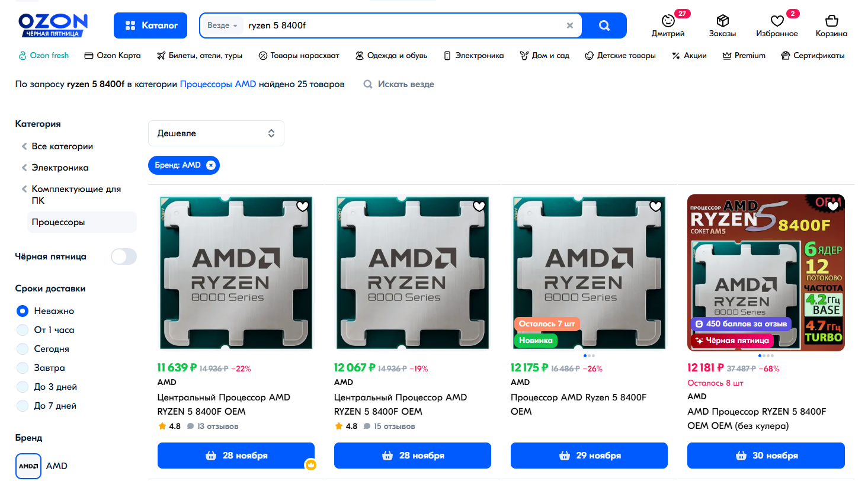Add the 12 067 ₽ product to cart

412,456
